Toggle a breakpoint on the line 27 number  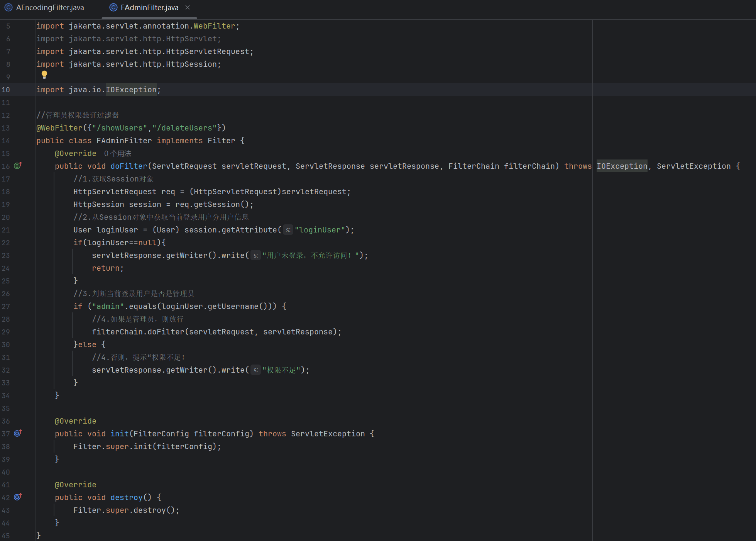coord(6,306)
